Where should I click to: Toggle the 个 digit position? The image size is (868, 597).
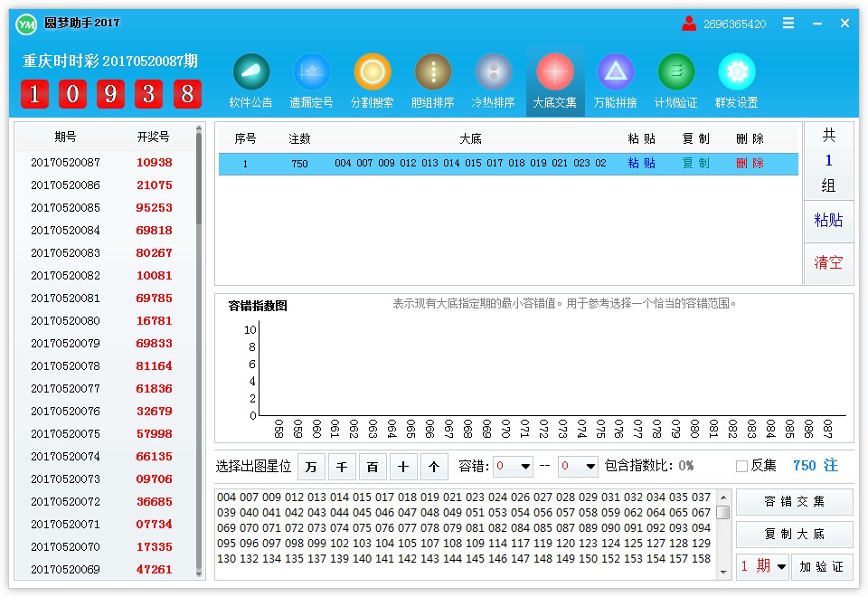coord(434,467)
